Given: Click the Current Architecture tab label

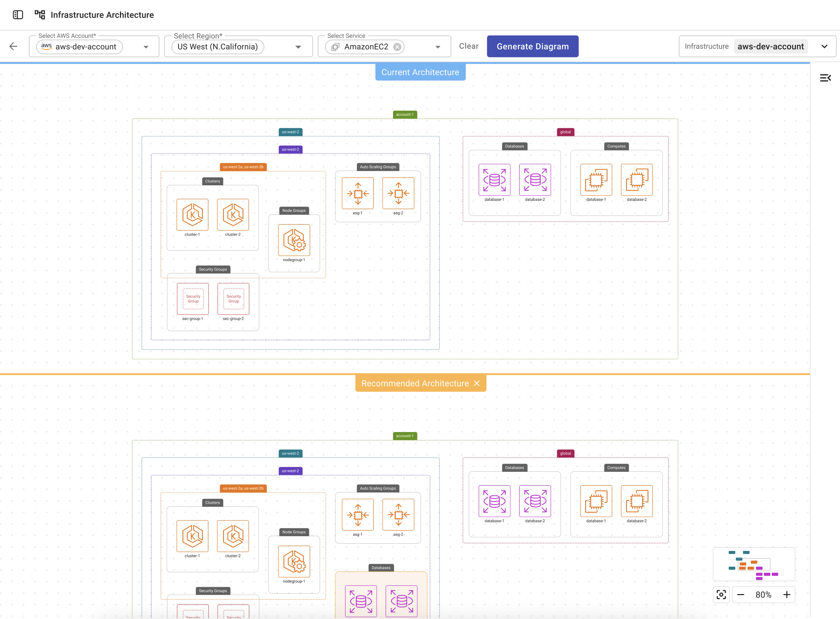Looking at the screenshot, I should pos(420,72).
